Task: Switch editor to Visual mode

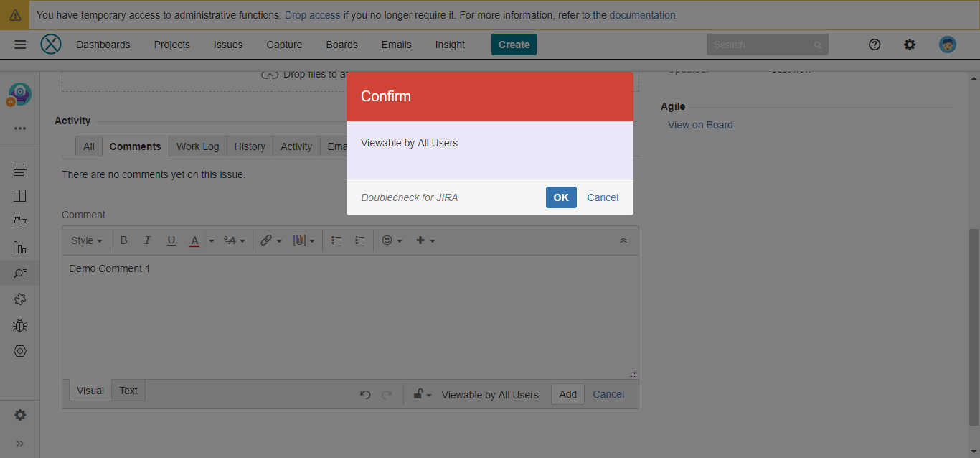Action: (90, 391)
